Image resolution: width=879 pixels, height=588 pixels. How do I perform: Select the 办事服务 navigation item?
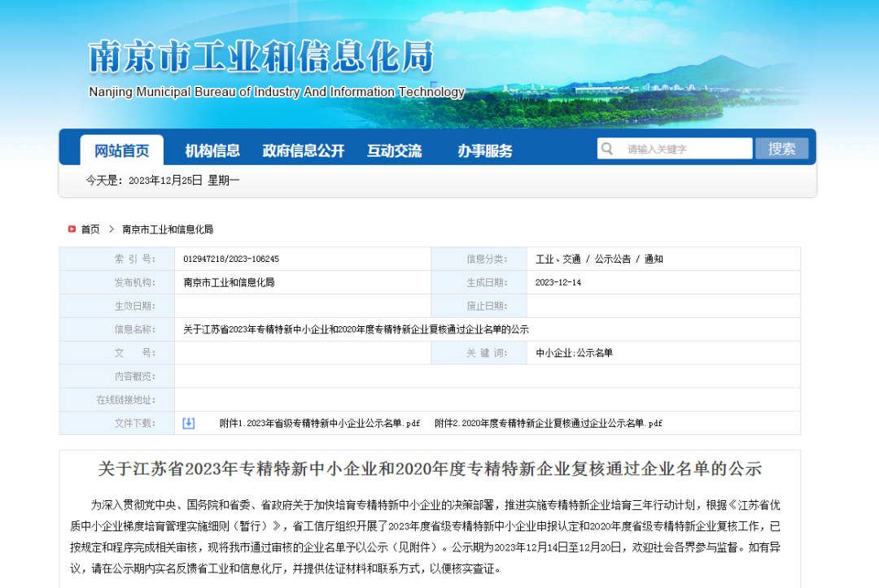485,150
